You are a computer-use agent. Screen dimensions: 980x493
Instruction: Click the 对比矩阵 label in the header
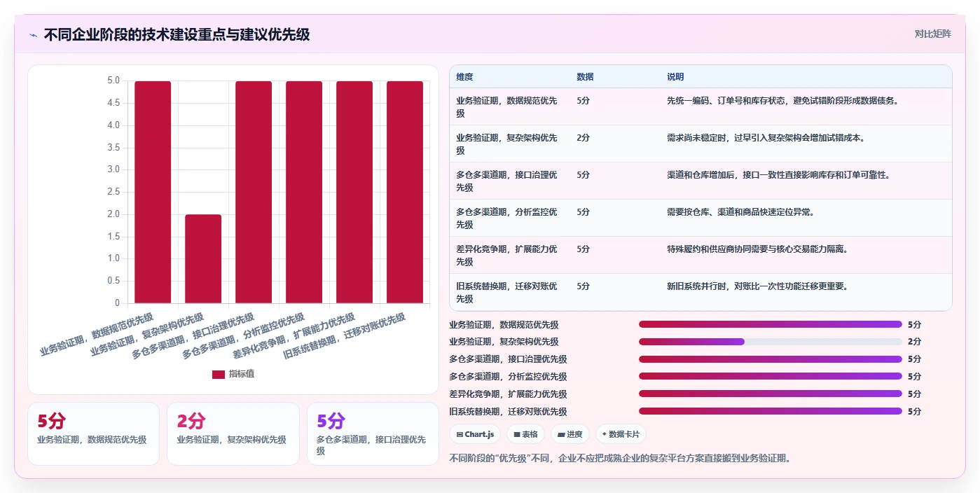932,34
